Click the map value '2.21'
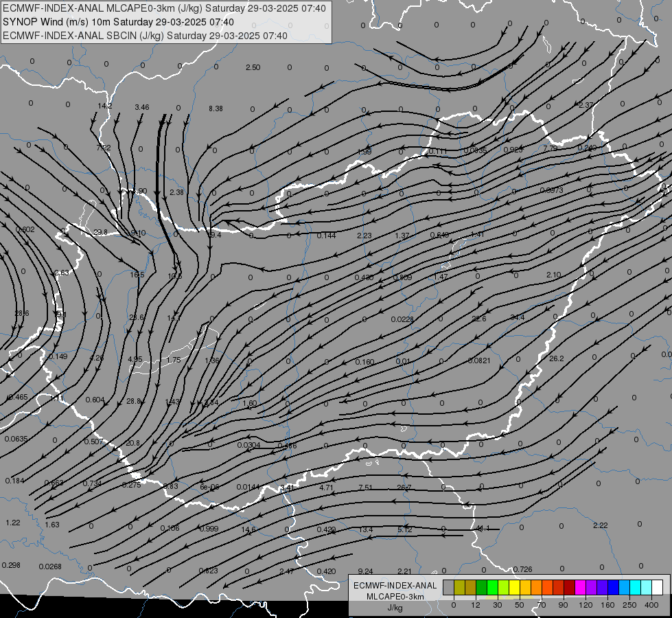This screenshot has width=672, height=618. pos(404,571)
